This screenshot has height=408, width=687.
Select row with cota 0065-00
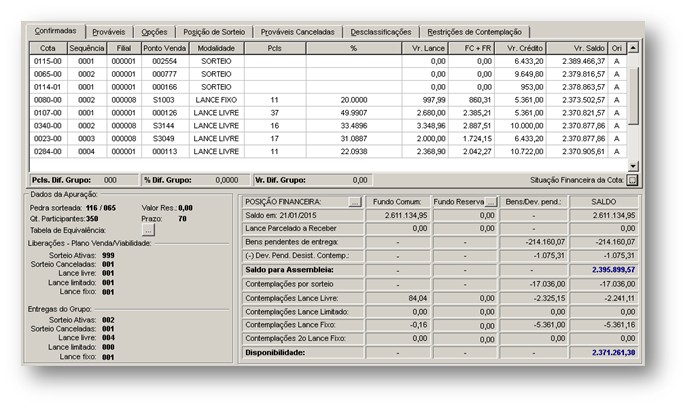[328, 74]
